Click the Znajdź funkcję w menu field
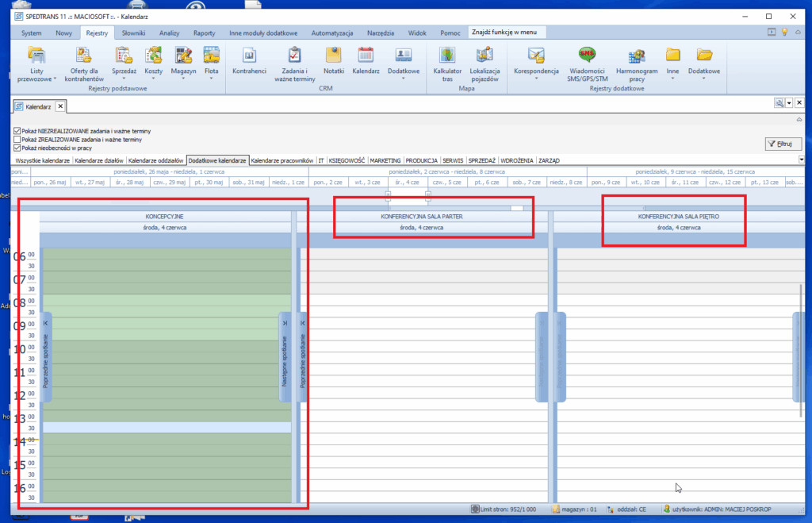 (x=507, y=33)
